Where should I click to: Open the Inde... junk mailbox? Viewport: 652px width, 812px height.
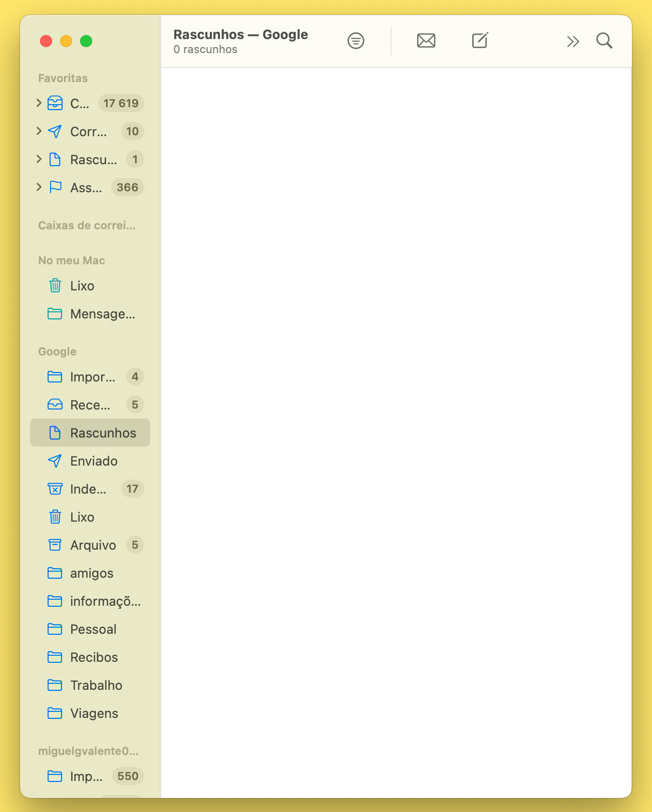click(90, 489)
